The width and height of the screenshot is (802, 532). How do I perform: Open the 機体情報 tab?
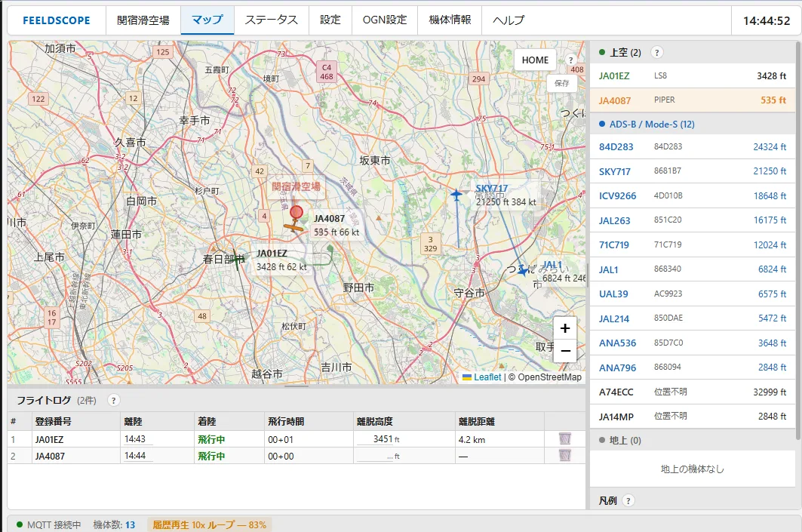pyautogui.click(x=450, y=20)
